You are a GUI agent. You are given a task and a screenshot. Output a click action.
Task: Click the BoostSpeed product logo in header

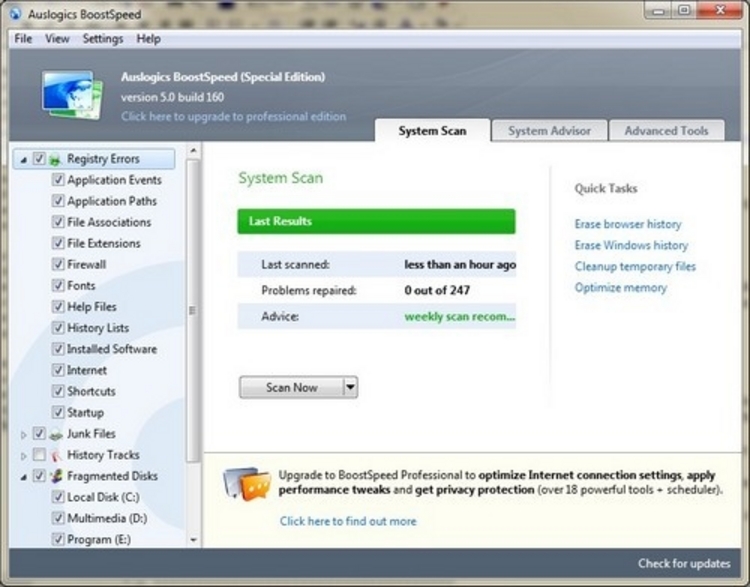tap(72, 95)
